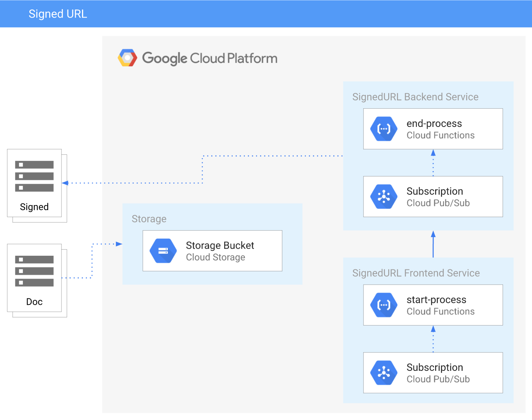Click the 'Signed URL' title text

58,14
